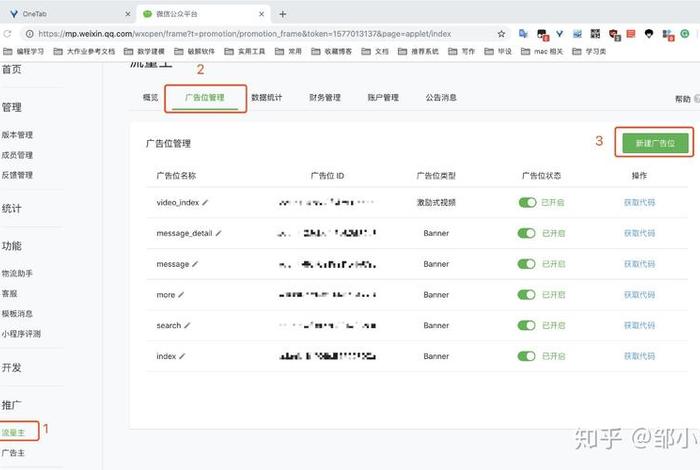The height and width of the screenshot is (470, 700).
Task: Reload the page with the refresh icon
Action: tap(7, 34)
